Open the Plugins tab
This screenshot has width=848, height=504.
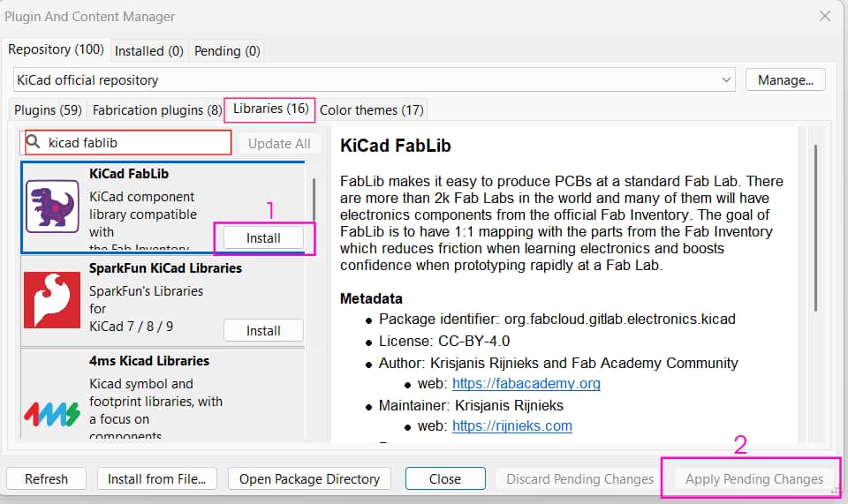pos(48,109)
